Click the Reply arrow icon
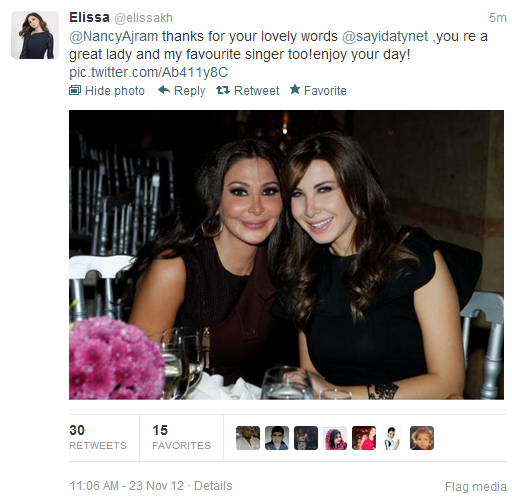The height and width of the screenshot is (502, 512). pyautogui.click(x=164, y=90)
